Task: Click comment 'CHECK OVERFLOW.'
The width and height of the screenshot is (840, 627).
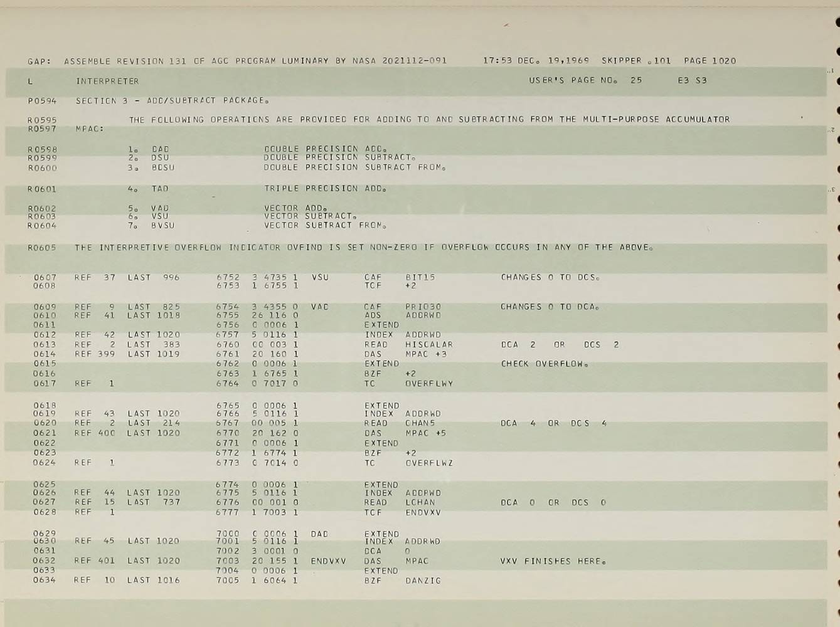Action: (545, 364)
